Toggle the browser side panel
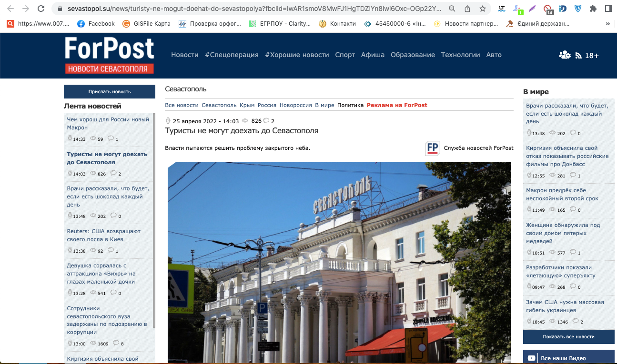 (608, 9)
